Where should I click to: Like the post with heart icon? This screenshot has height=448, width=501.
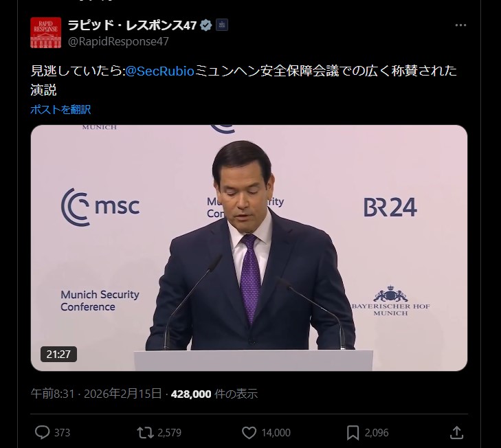coord(249,433)
